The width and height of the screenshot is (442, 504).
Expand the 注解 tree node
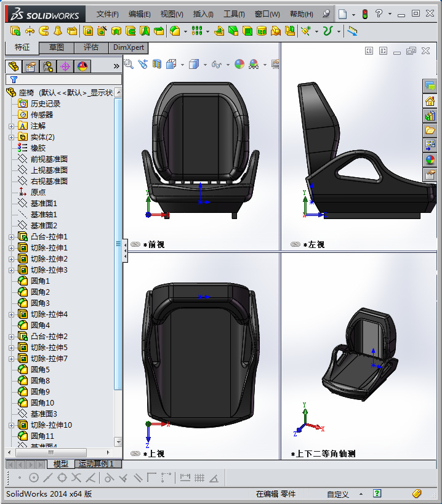tap(11, 126)
